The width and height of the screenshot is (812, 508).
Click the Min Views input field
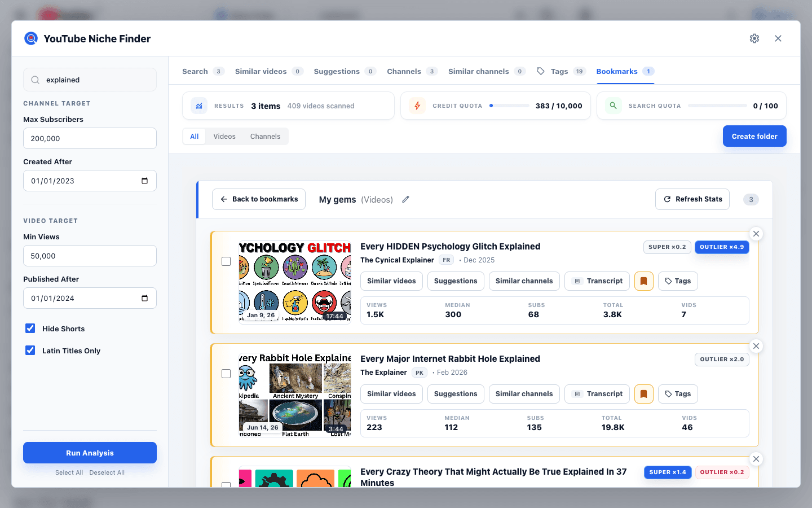90,256
